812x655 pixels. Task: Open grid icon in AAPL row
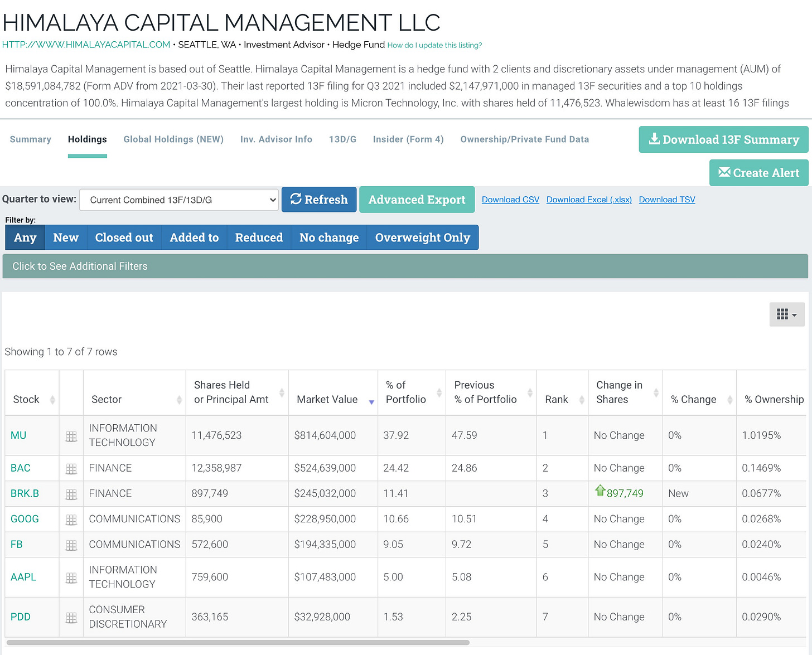(x=71, y=578)
